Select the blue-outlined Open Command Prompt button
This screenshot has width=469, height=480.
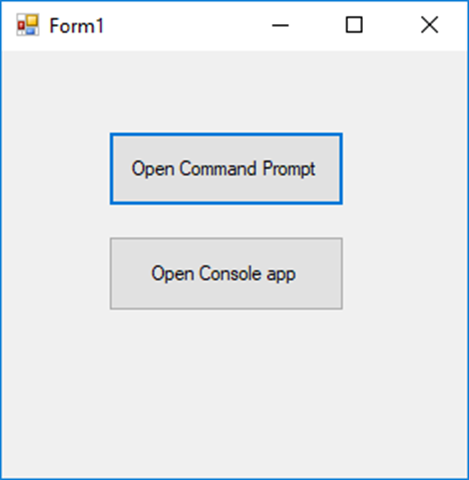click(226, 169)
